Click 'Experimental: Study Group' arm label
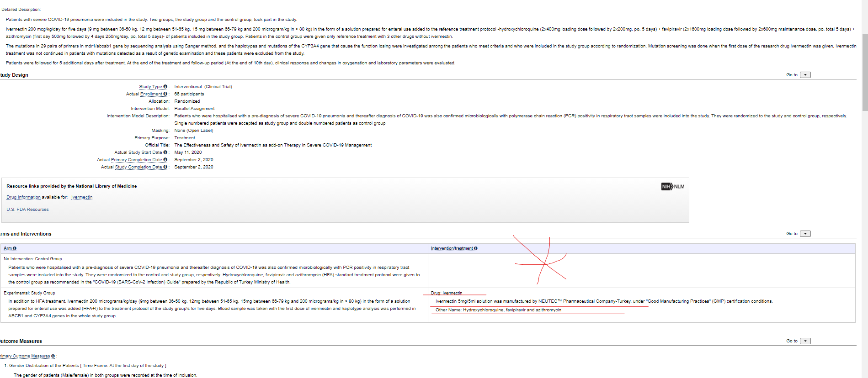 [x=29, y=293]
